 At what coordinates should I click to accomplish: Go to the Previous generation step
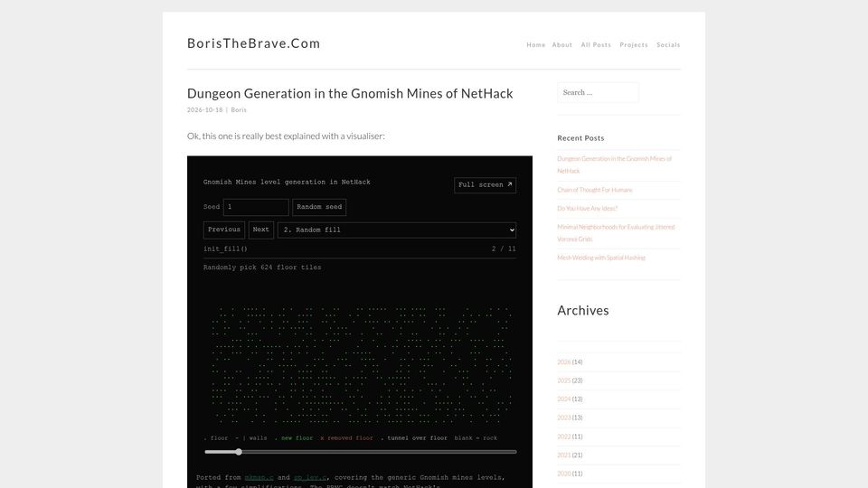tap(224, 230)
